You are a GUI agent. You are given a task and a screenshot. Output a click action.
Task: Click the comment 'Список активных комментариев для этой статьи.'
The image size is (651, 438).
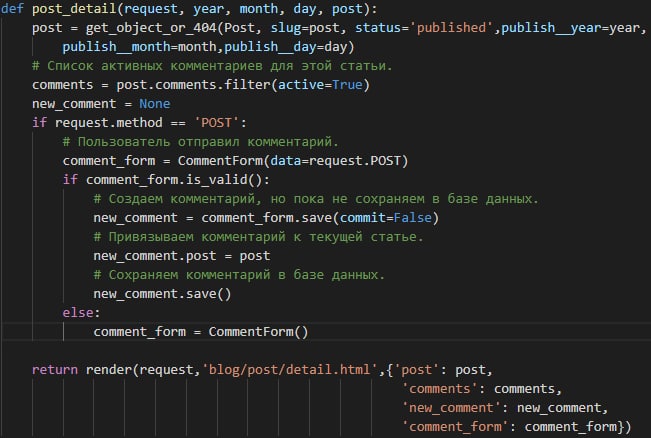pyautogui.click(x=212, y=66)
